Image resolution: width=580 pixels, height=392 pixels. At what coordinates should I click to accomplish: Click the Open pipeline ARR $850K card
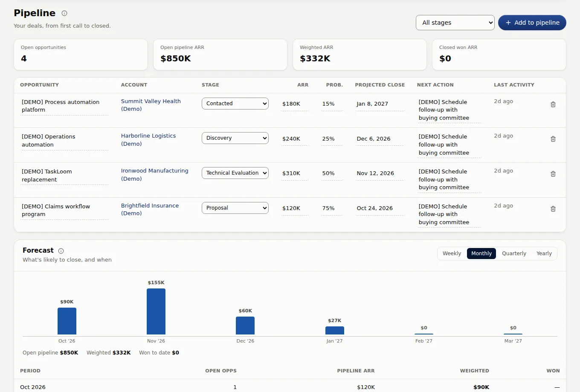[x=220, y=55]
